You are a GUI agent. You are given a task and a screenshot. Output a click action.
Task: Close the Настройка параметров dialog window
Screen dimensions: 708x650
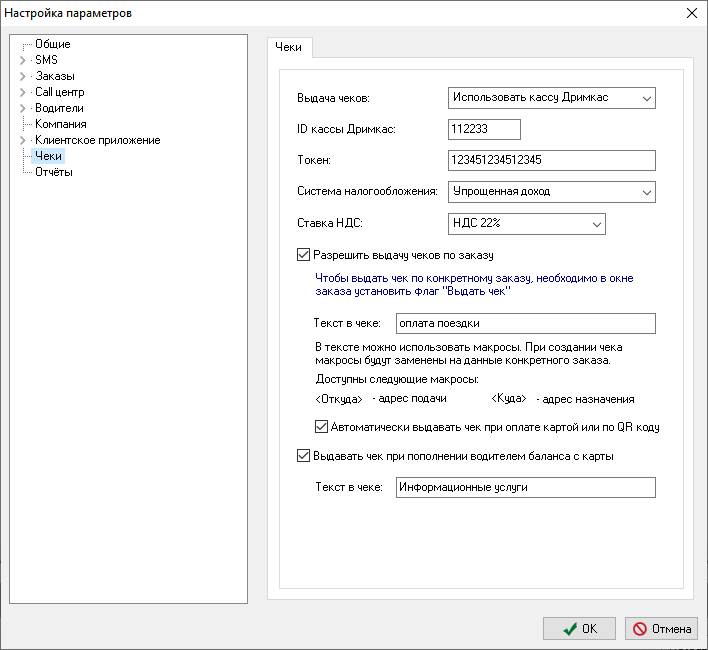pyautogui.click(x=691, y=13)
